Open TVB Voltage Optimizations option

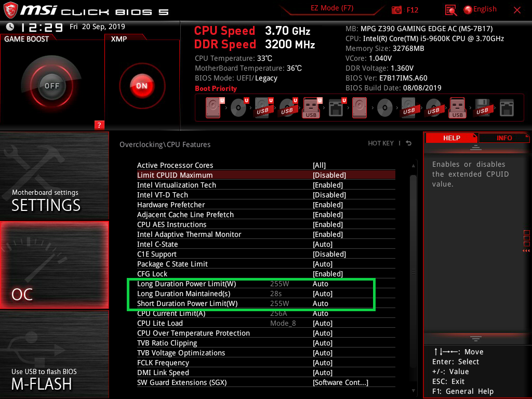point(266,353)
